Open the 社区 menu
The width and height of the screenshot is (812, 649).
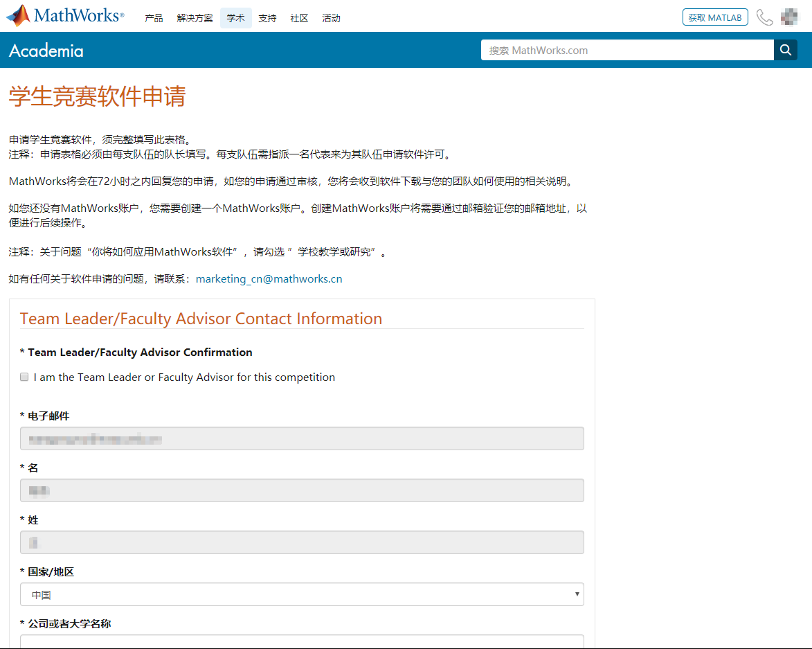coord(299,18)
